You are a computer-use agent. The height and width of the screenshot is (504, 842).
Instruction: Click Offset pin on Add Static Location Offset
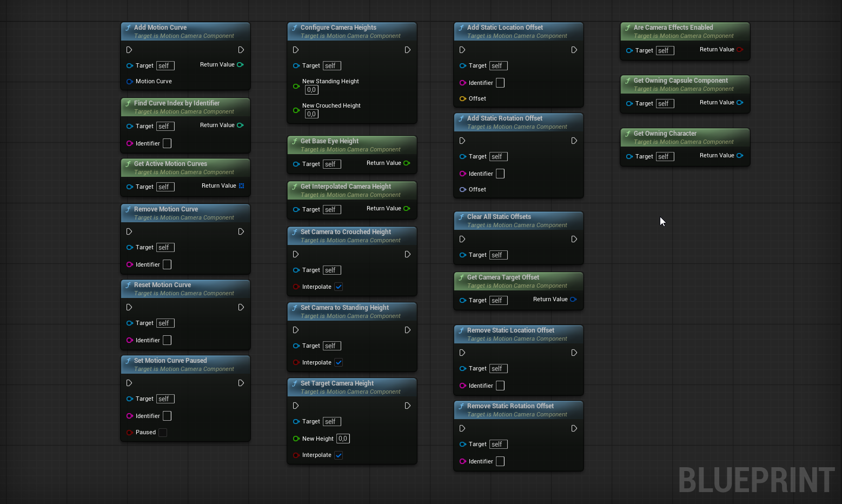coord(463,98)
